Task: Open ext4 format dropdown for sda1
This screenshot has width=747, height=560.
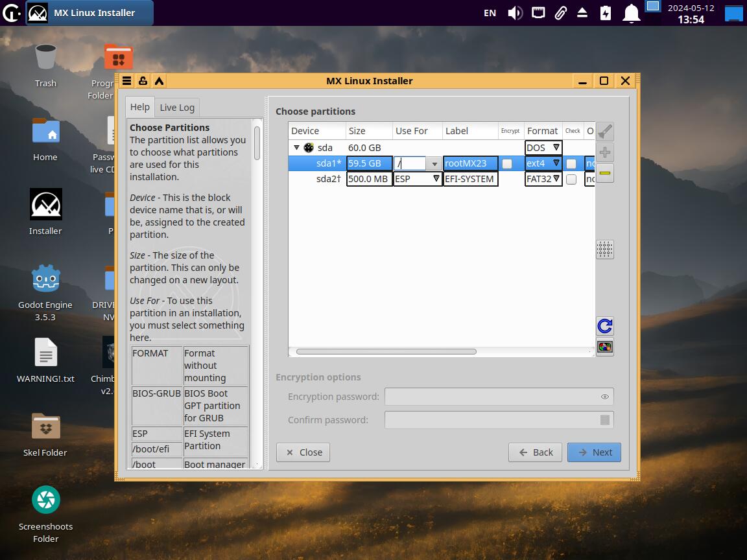Action: coord(543,163)
